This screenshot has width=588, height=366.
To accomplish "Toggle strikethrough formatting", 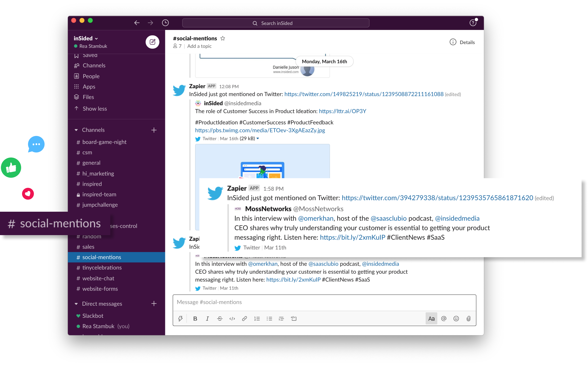I will [x=220, y=319].
